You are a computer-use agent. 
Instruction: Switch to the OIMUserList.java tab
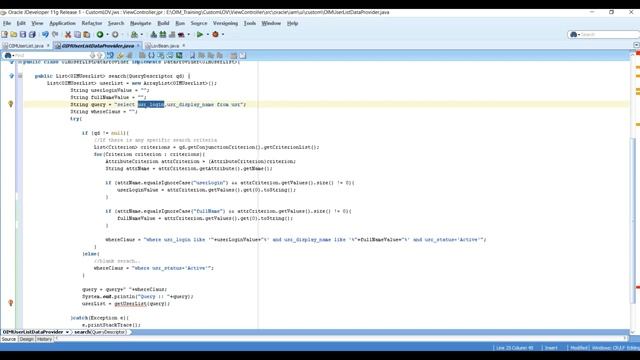pos(25,46)
